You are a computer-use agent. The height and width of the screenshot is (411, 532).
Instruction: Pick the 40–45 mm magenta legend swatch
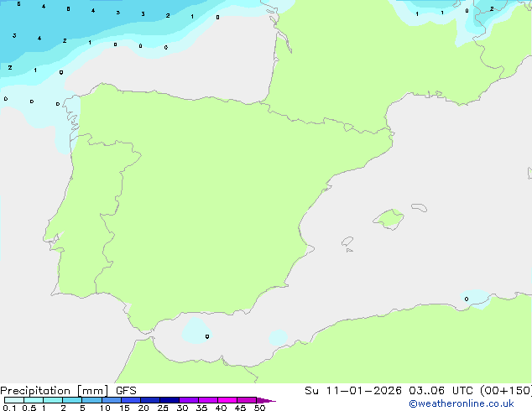[227, 400]
